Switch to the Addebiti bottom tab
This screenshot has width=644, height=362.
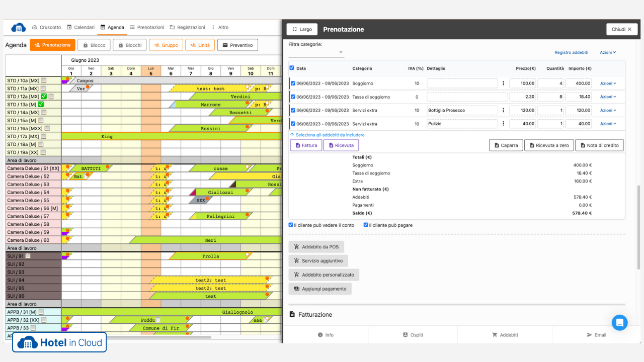point(505,335)
